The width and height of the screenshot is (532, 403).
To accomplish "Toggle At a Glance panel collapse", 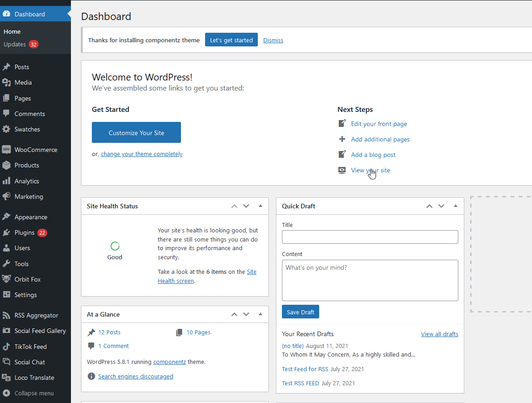I will pos(261,314).
